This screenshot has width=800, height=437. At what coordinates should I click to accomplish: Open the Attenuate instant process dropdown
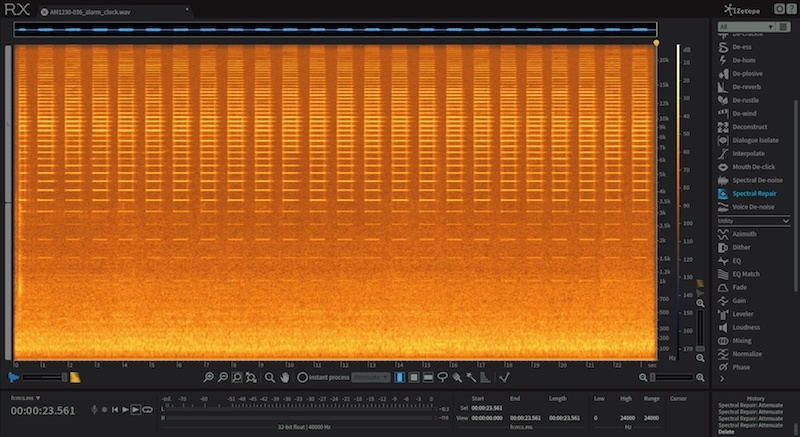coord(371,377)
